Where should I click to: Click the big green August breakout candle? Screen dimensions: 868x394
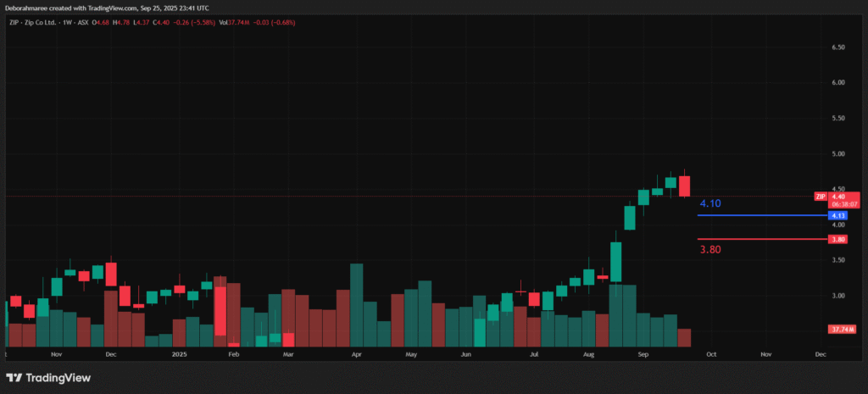[x=616, y=261]
